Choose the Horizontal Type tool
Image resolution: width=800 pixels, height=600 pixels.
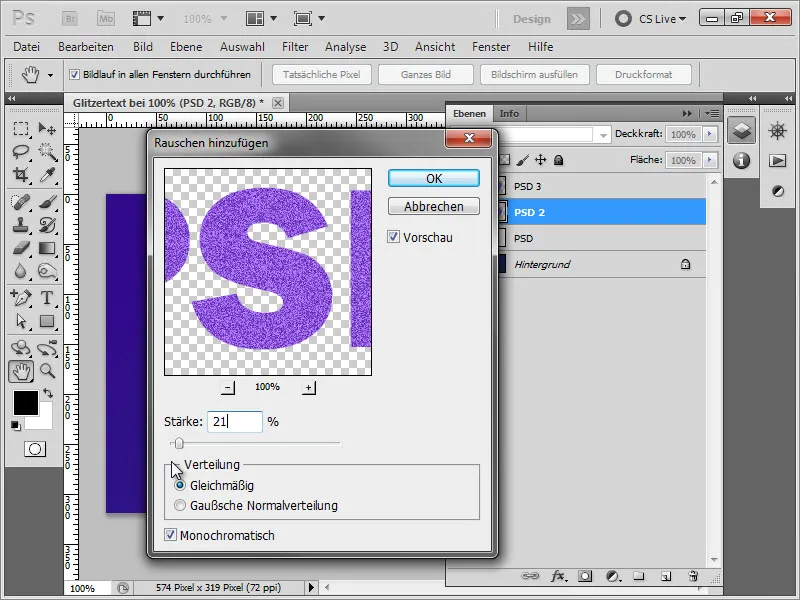click(47, 298)
